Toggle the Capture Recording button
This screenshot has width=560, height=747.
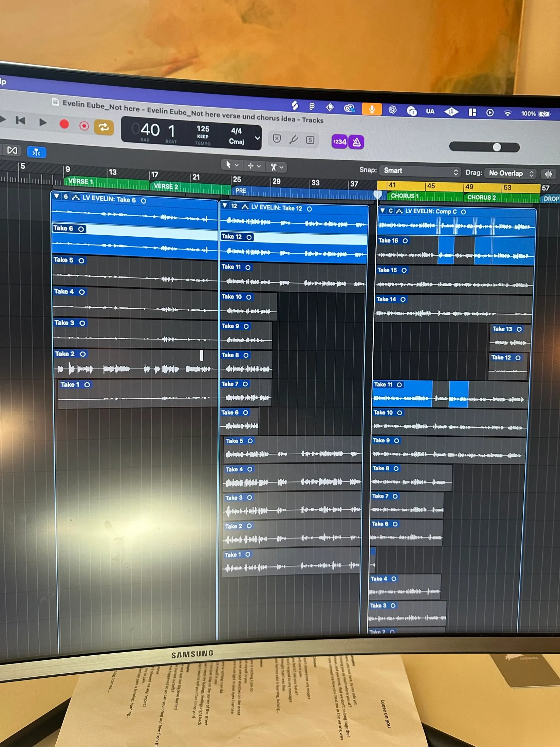pos(84,126)
